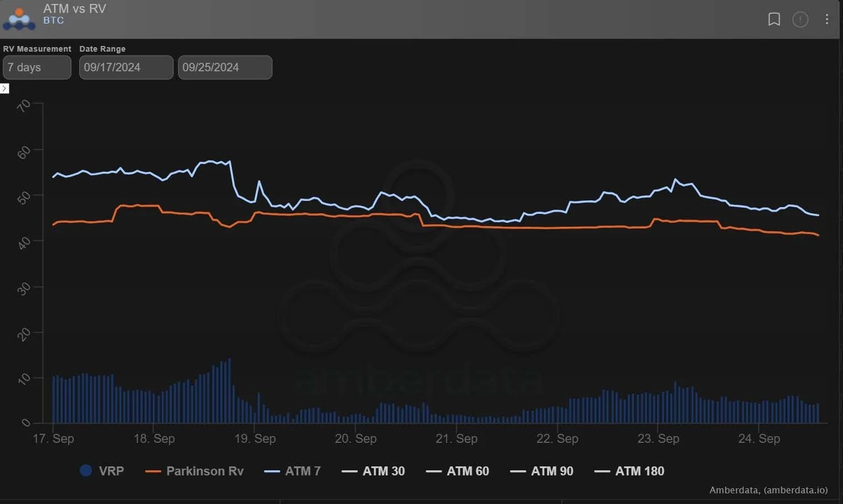
Task: Open the chart info alert icon
Action: 800,20
